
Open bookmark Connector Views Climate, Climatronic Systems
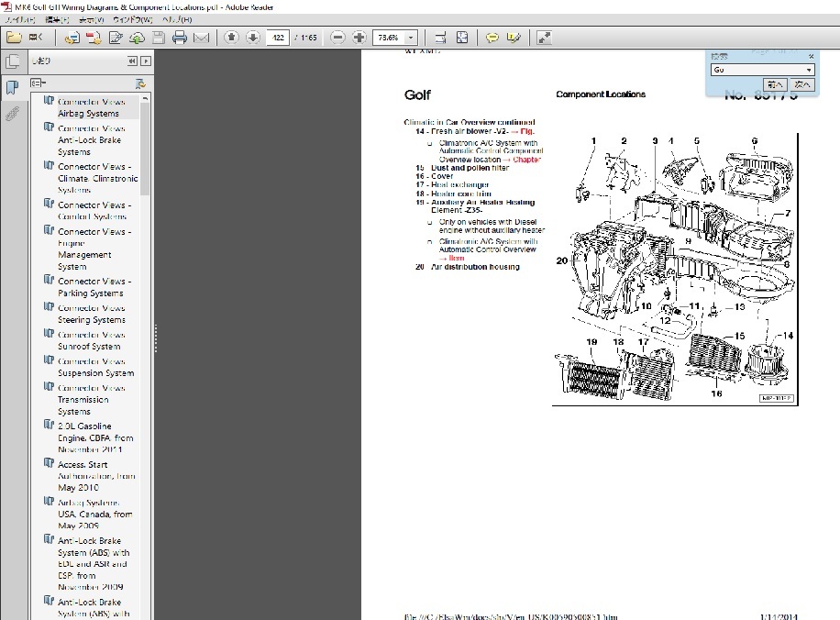[97, 179]
